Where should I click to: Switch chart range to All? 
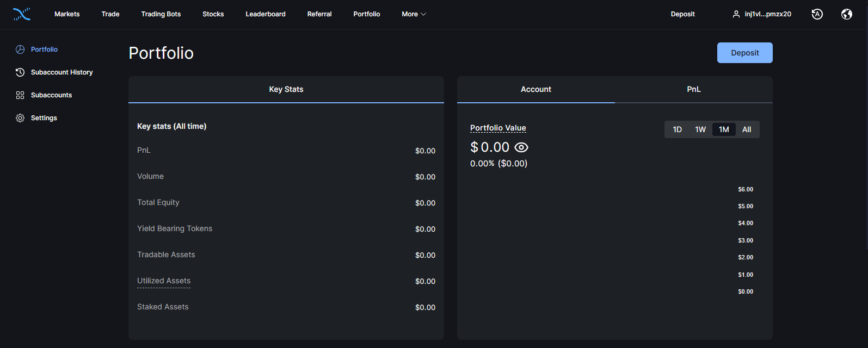point(747,129)
